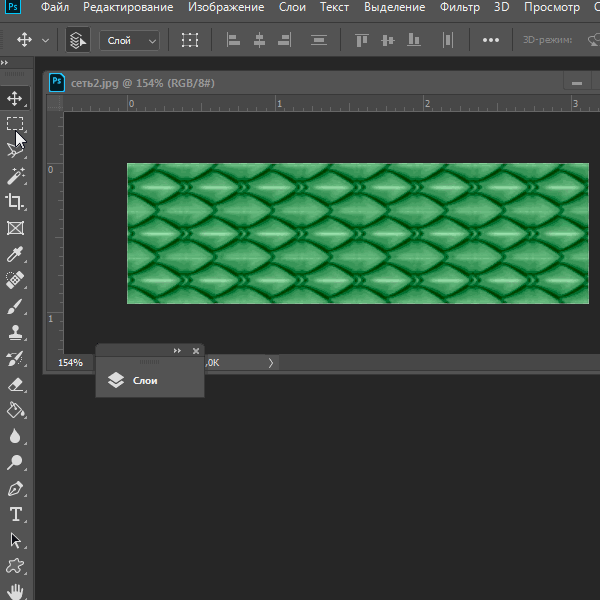This screenshot has width=600, height=600.
Task: Select the Move tool in the toolbox
Action: pos(15,98)
